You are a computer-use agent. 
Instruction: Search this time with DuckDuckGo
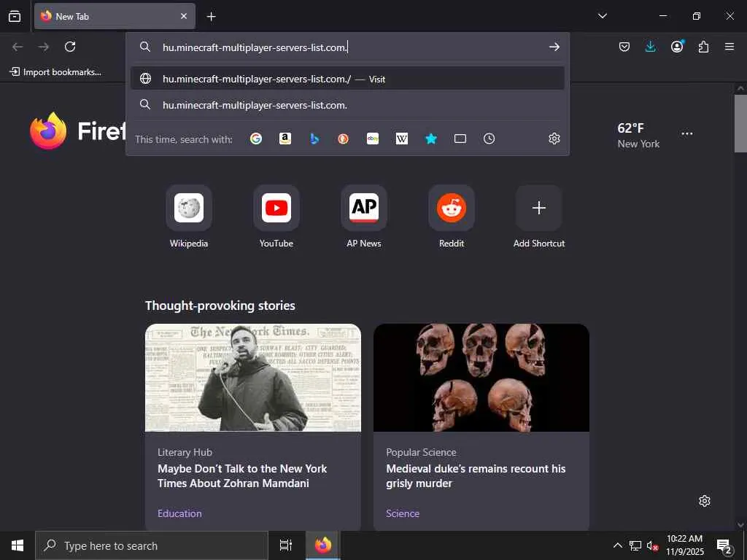[343, 139]
